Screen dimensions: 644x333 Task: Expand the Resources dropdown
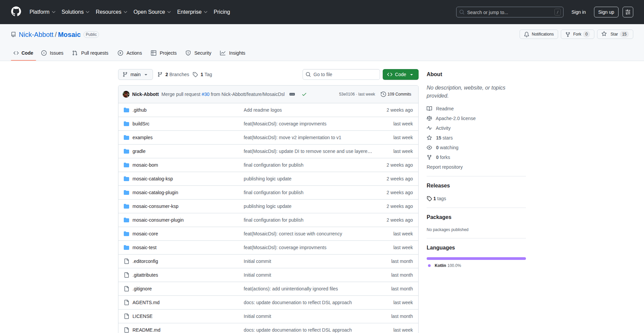pyautogui.click(x=111, y=12)
